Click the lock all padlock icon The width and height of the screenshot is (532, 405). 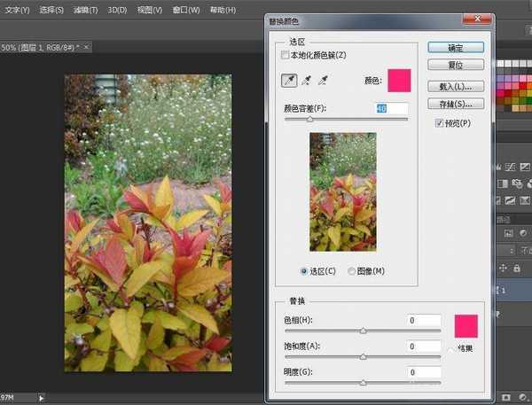point(517,269)
